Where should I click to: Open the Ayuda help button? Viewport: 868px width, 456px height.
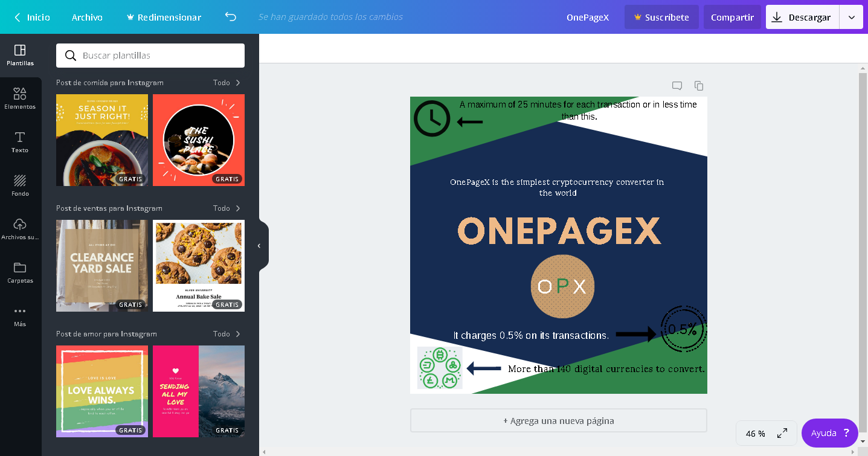[830, 433]
